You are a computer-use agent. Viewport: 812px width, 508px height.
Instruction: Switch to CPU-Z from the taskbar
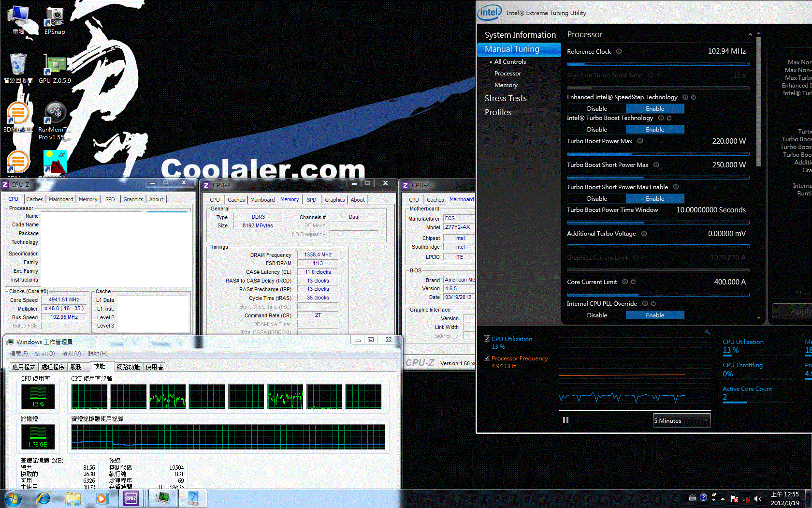[x=131, y=498]
